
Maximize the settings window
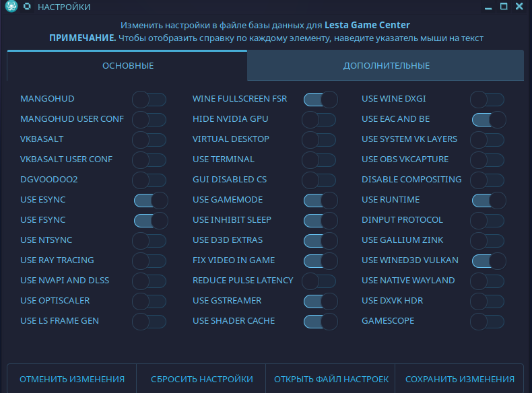click(x=504, y=7)
